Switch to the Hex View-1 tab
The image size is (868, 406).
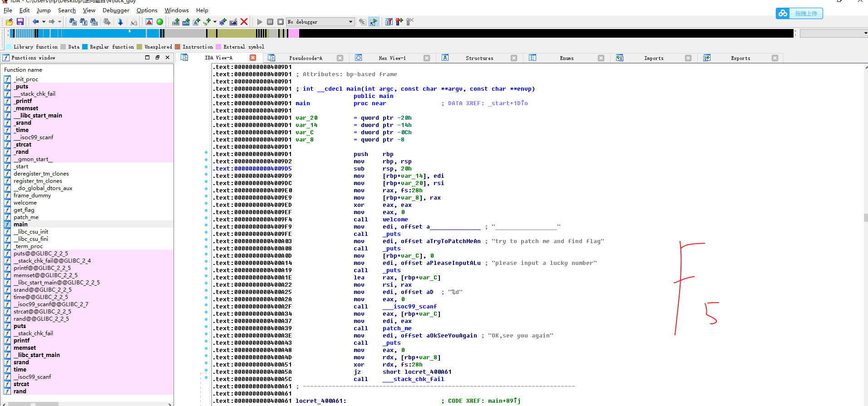(x=392, y=58)
